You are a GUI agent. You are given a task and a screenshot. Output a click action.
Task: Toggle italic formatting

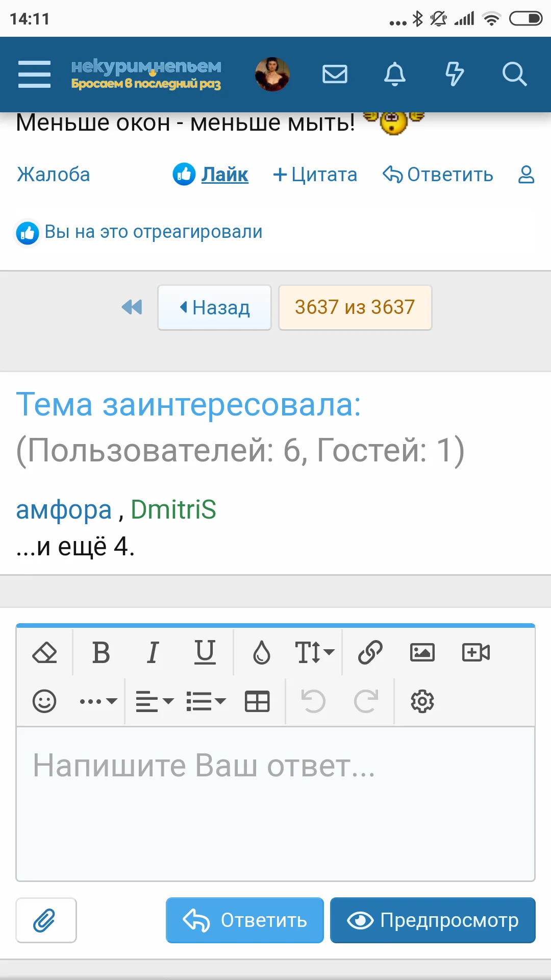pyautogui.click(x=153, y=652)
